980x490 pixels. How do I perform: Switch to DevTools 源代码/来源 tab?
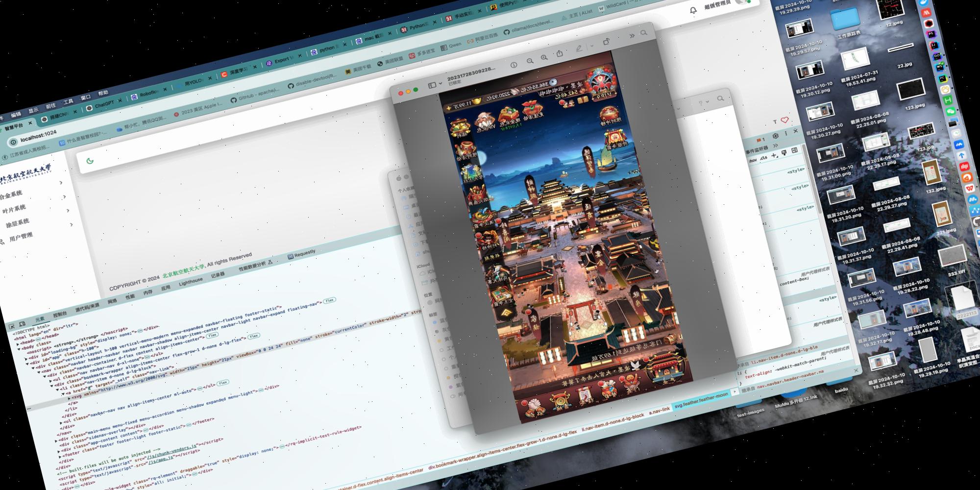tap(87, 307)
